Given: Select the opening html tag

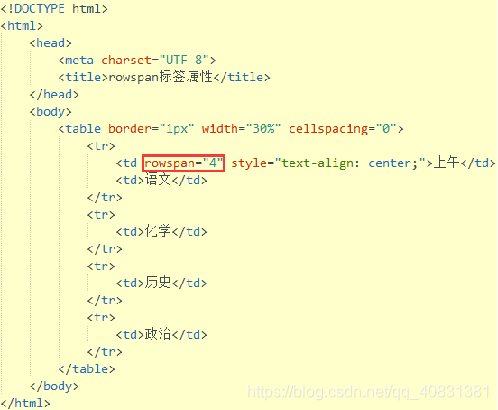Looking at the screenshot, I should [x=22, y=26].
